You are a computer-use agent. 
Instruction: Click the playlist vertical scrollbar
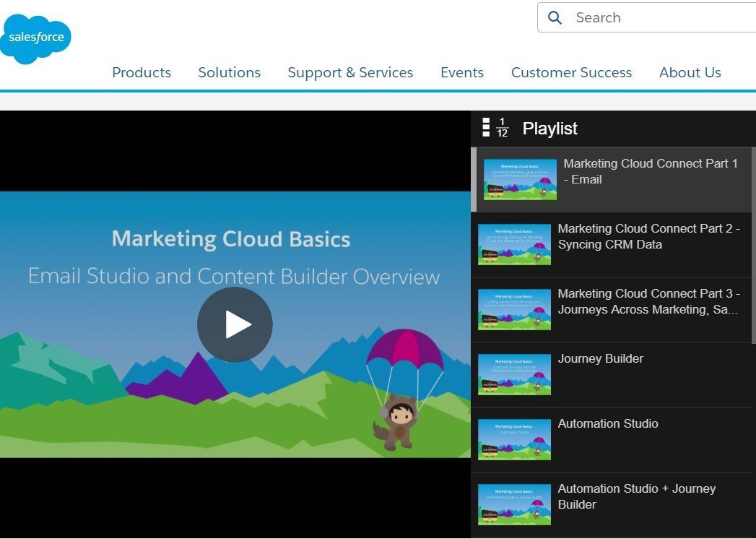coord(754,246)
